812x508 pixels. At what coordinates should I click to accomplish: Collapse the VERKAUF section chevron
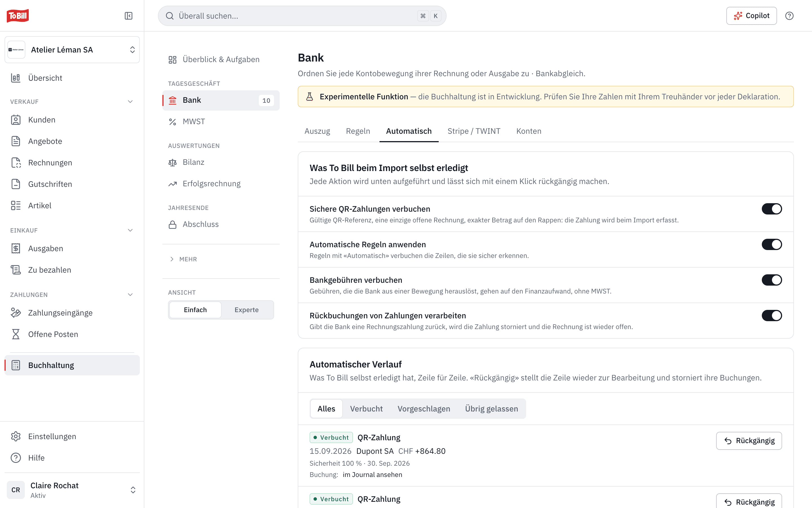[131, 102]
